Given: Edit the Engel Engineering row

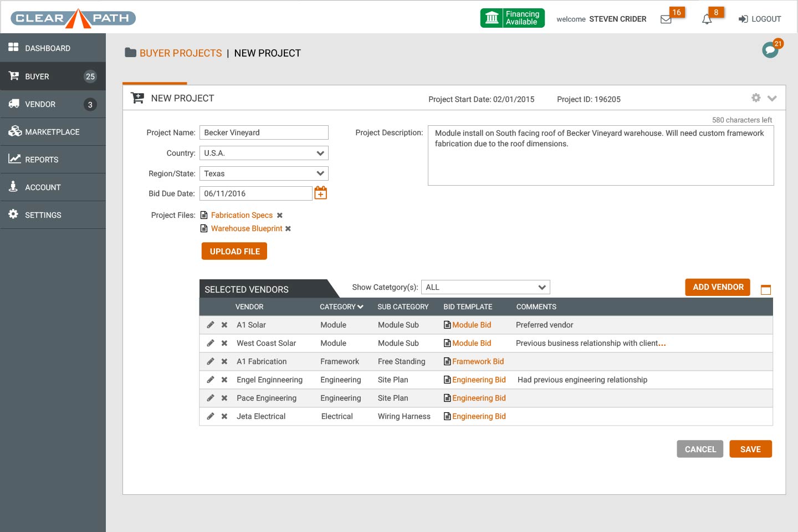Looking at the screenshot, I should pos(211,380).
